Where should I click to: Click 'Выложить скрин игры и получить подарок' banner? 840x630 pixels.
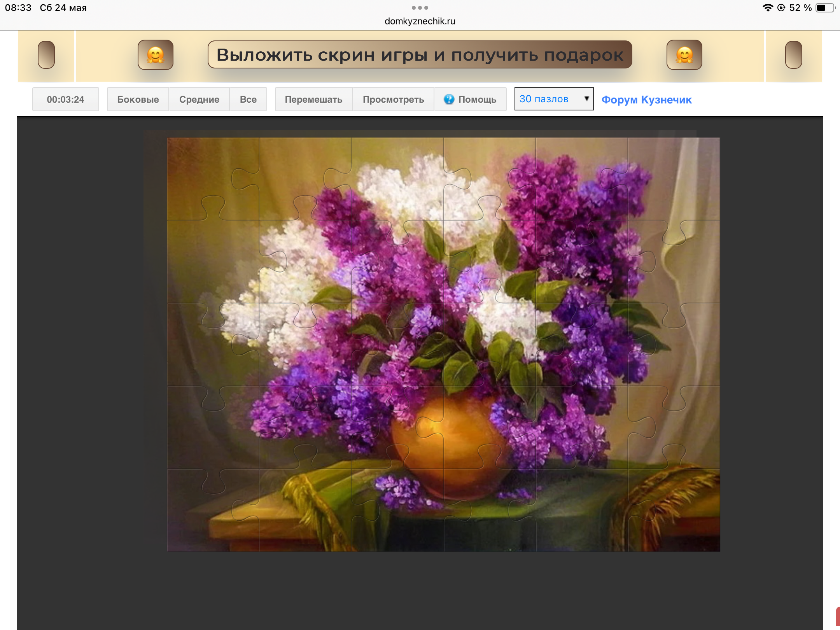point(420,54)
